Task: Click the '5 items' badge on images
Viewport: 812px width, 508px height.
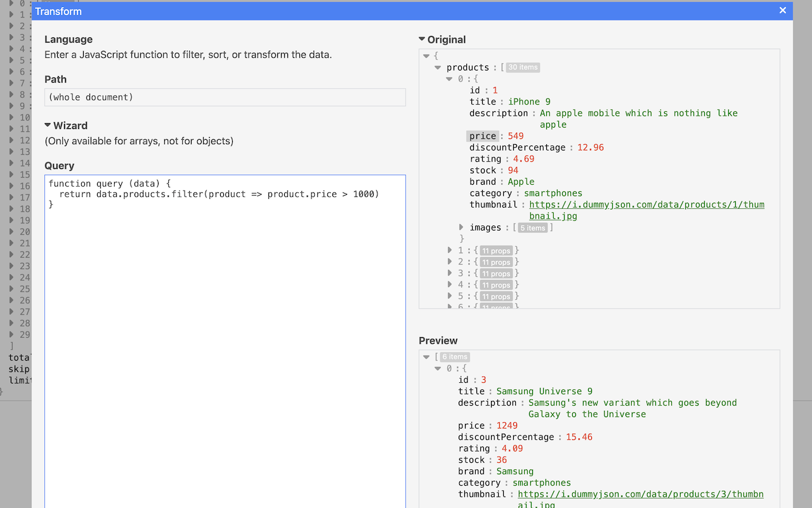Action: pos(532,228)
